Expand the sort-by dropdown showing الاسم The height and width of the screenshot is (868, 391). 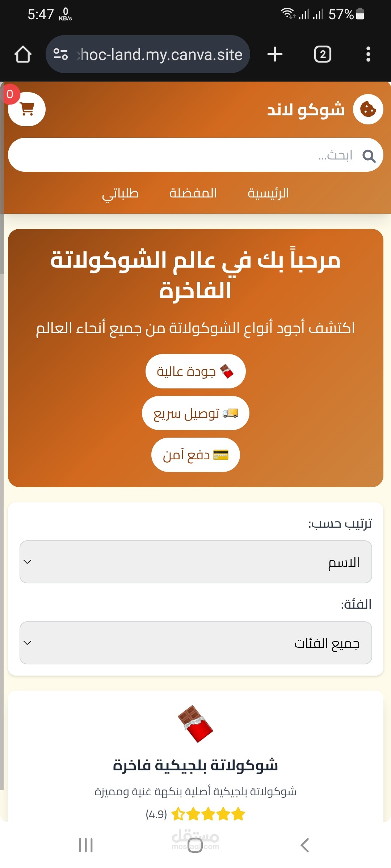click(x=195, y=562)
